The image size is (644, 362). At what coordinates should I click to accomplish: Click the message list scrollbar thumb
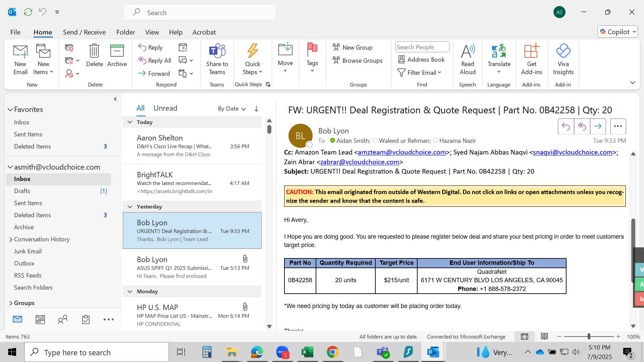[x=269, y=129]
